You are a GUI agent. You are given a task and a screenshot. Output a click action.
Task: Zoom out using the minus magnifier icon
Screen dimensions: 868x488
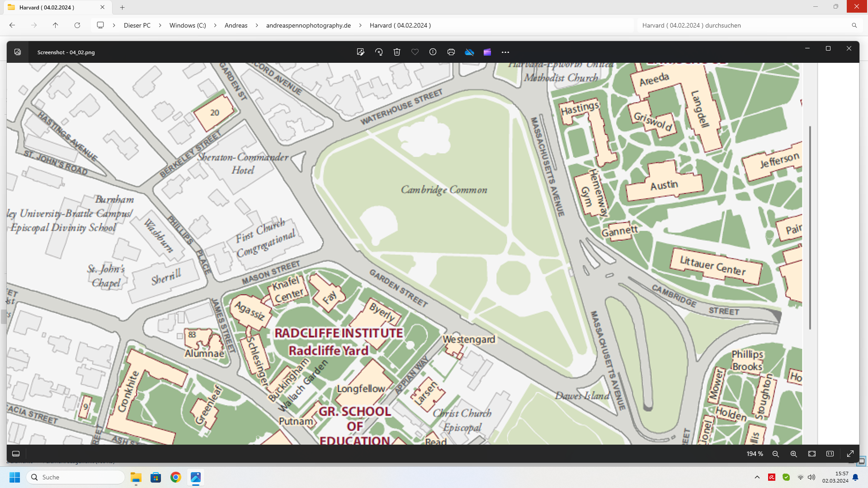(x=776, y=454)
